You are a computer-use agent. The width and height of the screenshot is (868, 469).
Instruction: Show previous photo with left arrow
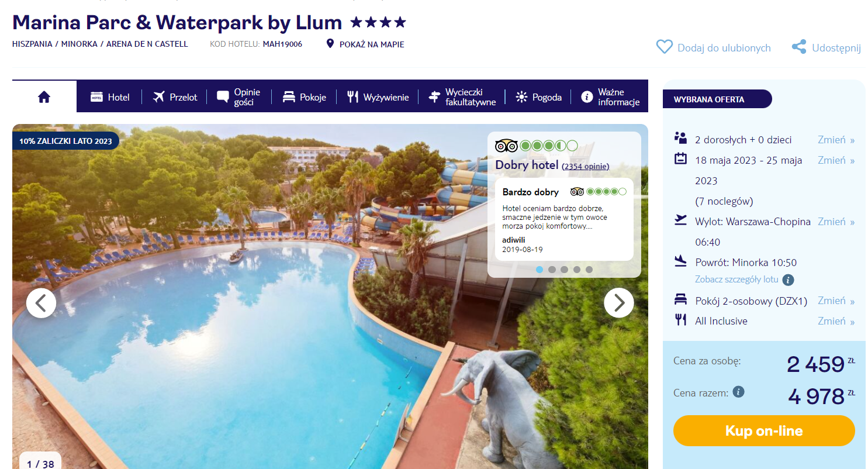tap(42, 303)
